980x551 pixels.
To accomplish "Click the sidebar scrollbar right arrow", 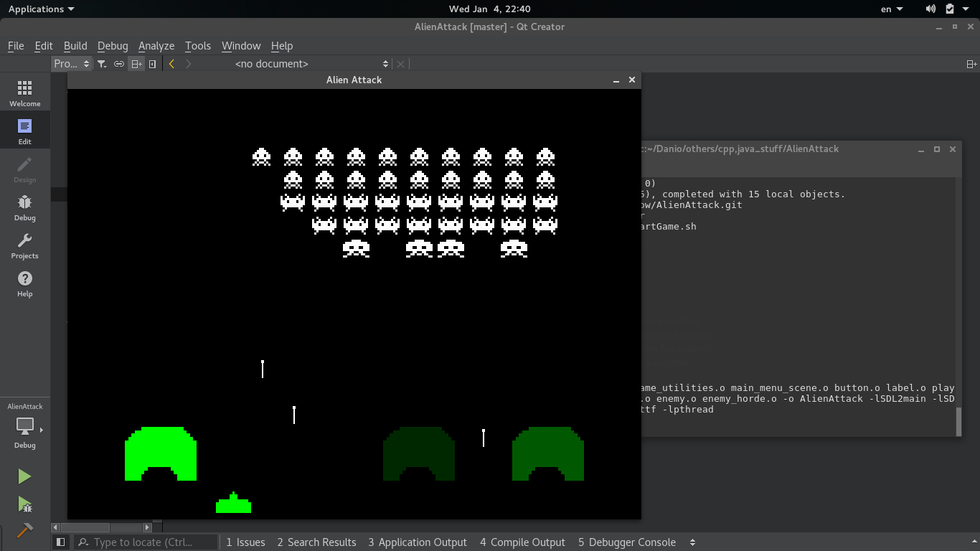I will click(x=147, y=527).
